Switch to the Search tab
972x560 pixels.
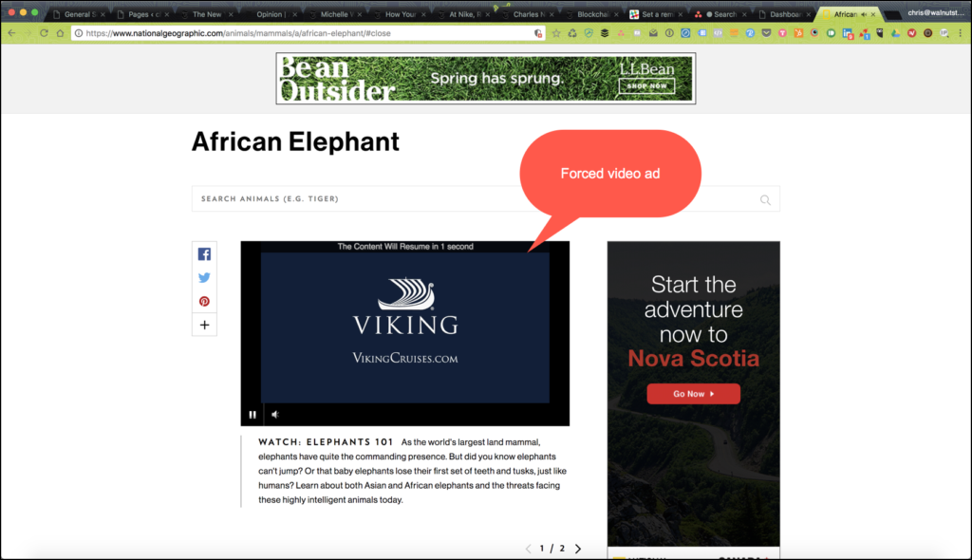(720, 14)
